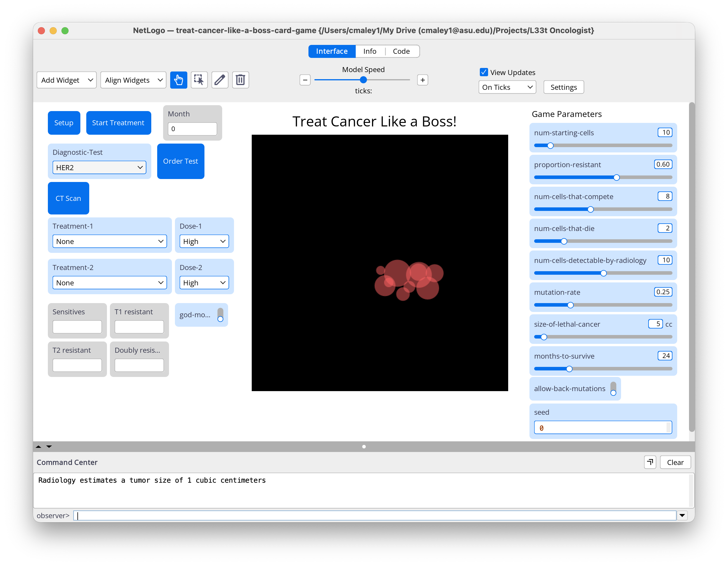Click the plus to speed up the model
This screenshot has height=566, width=728.
point(422,80)
